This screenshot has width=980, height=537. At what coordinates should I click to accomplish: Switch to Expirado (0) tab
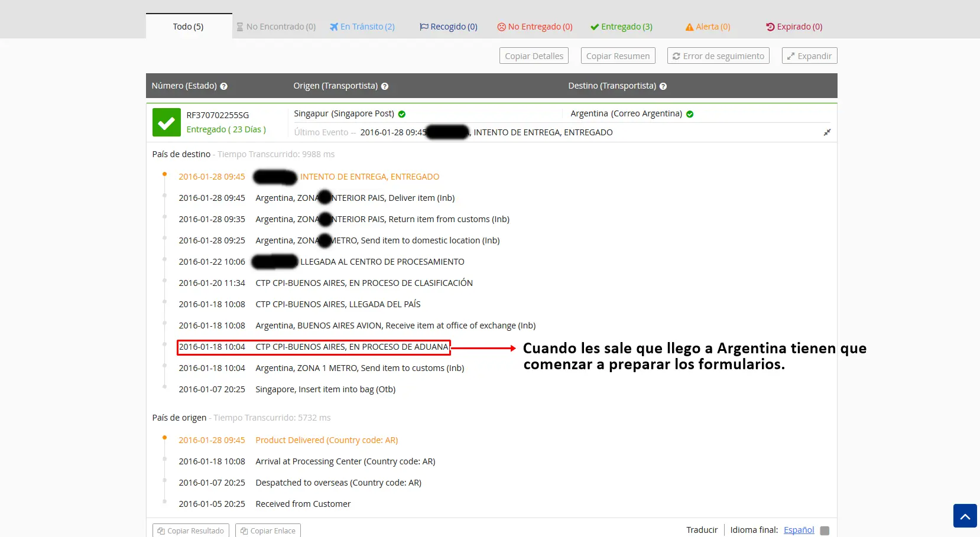tap(794, 27)
